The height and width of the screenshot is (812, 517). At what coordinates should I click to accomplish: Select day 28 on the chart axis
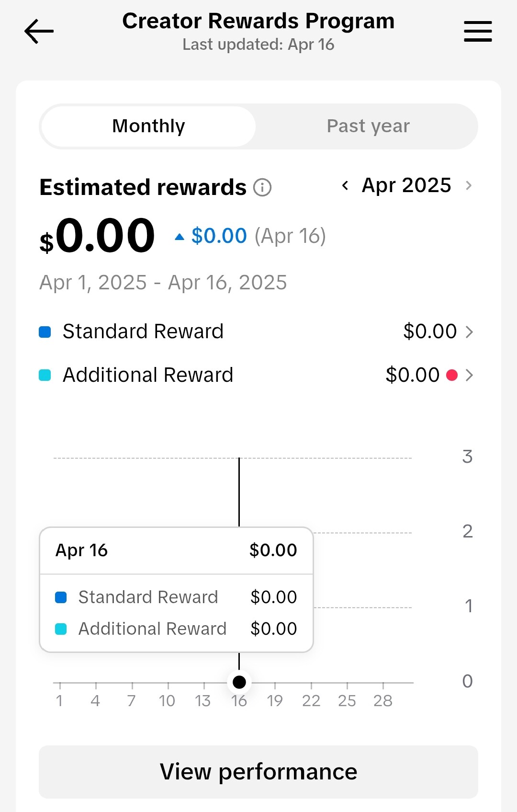pyautogui.click(x=383, y=701)
